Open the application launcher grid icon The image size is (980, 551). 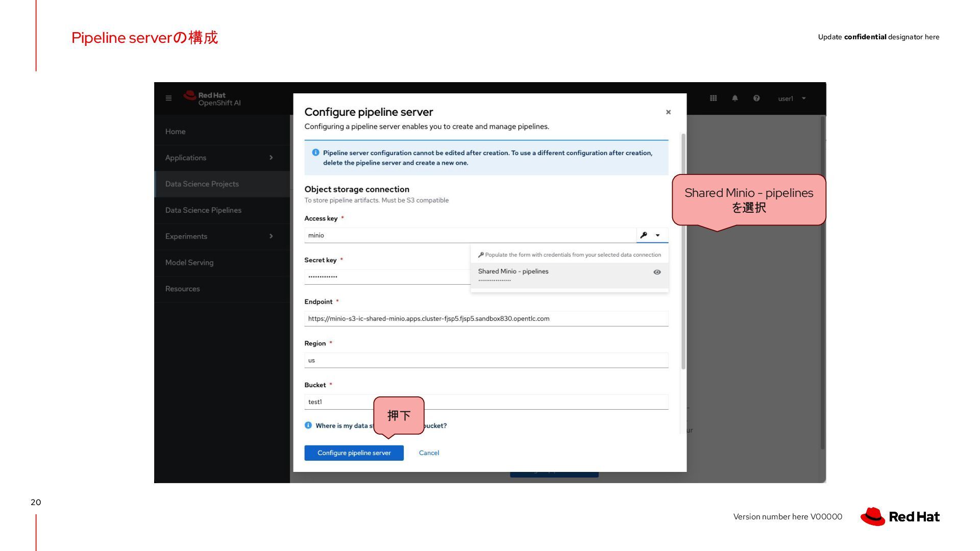pyautogui.click(x=713, y=98)
